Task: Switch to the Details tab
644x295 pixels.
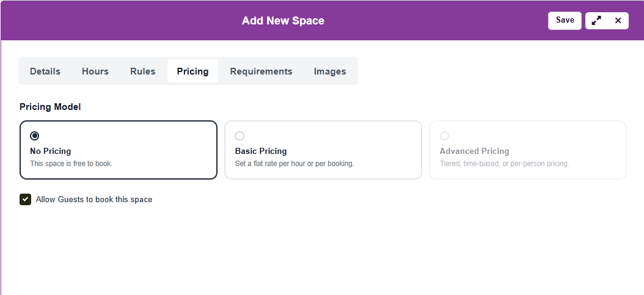Action: click(45, 71)
